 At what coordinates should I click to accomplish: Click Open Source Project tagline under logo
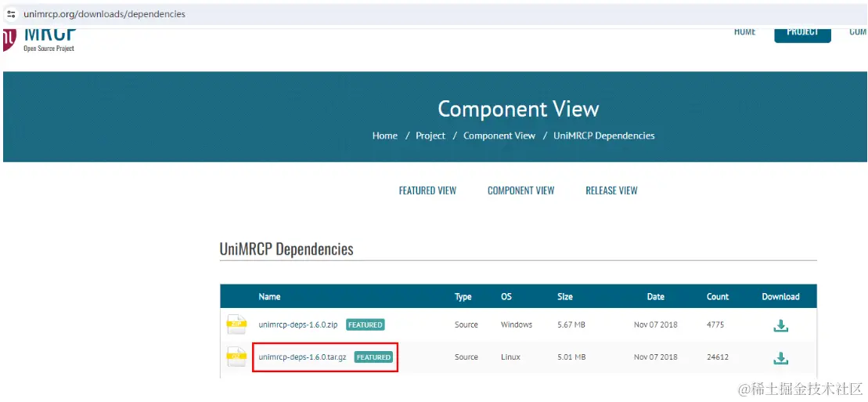pyautogui.click(x=49, y=49)
